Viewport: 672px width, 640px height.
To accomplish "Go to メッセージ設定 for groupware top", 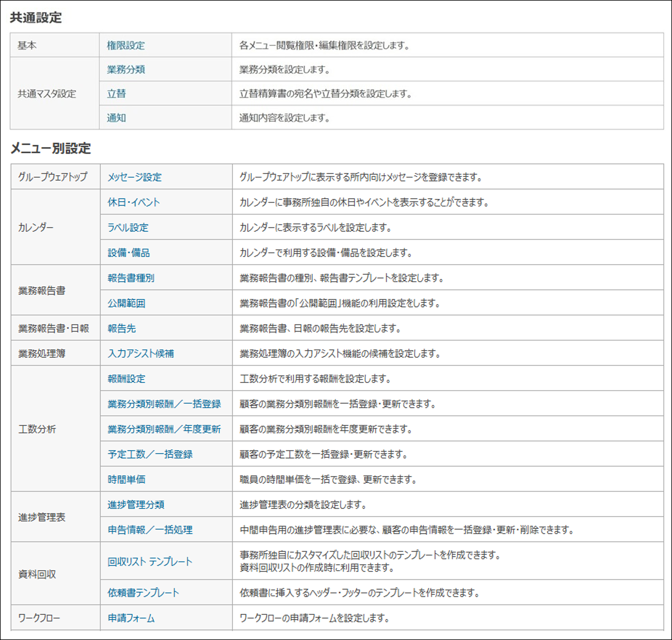I will pyautogui.click(x=135, y=177).
